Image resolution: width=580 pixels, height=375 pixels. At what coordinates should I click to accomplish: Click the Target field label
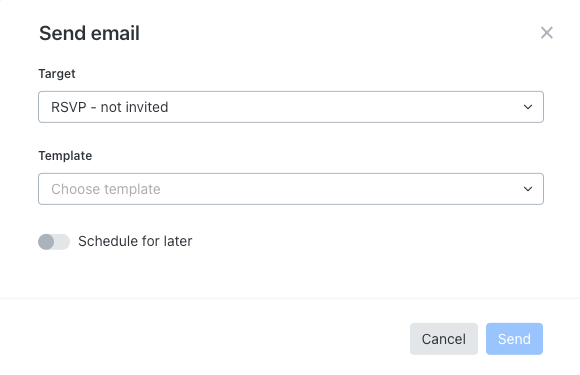(x=57, y=74)
